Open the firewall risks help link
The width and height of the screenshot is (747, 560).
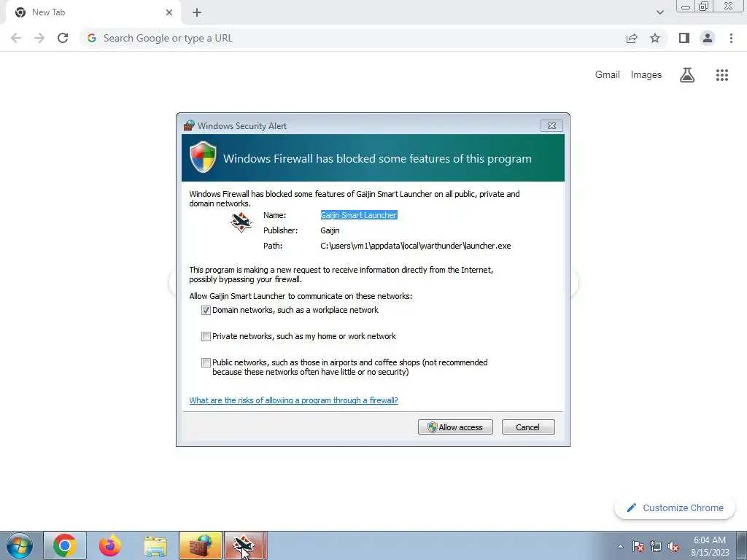coord(293,400)
